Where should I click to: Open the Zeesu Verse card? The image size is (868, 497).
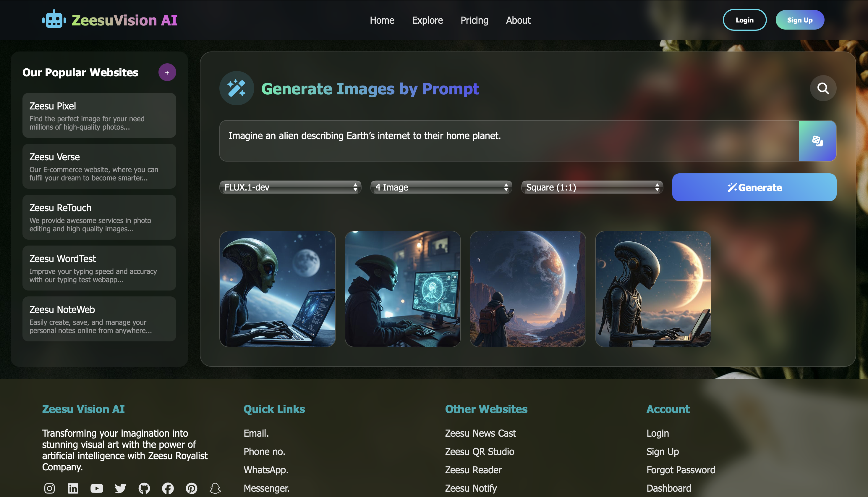[x=99, y=166]
